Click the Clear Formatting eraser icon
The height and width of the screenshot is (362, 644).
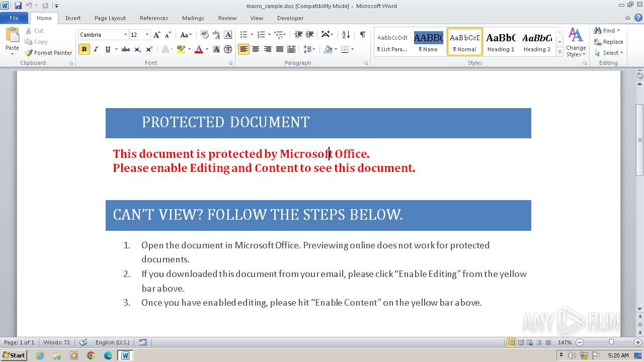(204, 35)
